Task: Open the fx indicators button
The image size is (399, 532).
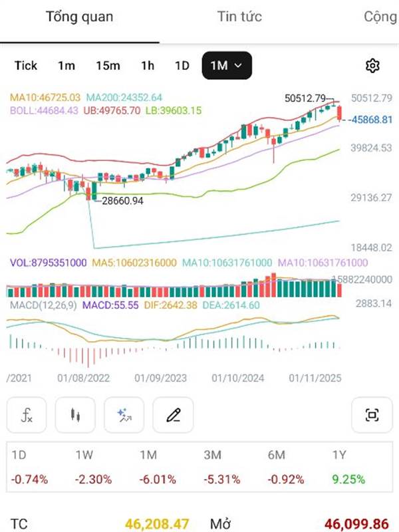Action: click(27, 416)
